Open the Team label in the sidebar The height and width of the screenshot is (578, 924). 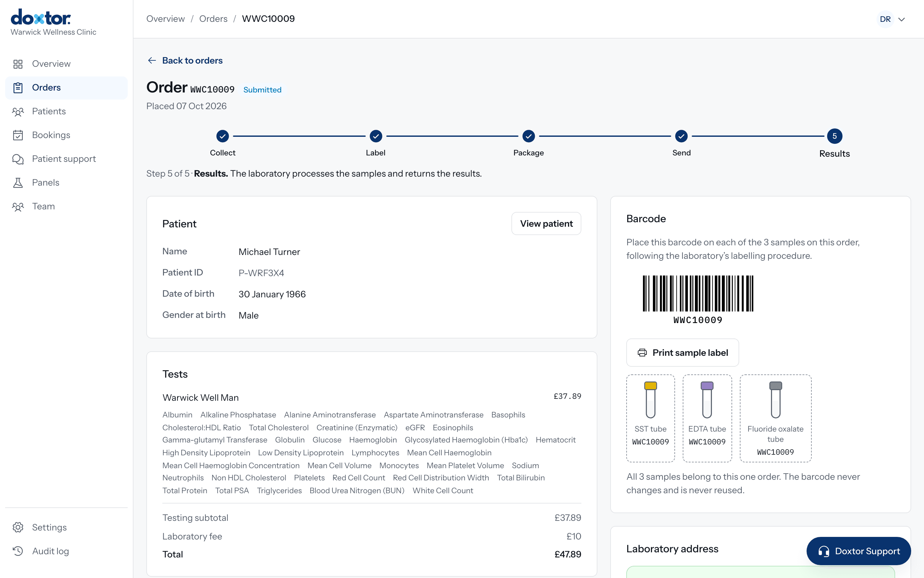44,206
